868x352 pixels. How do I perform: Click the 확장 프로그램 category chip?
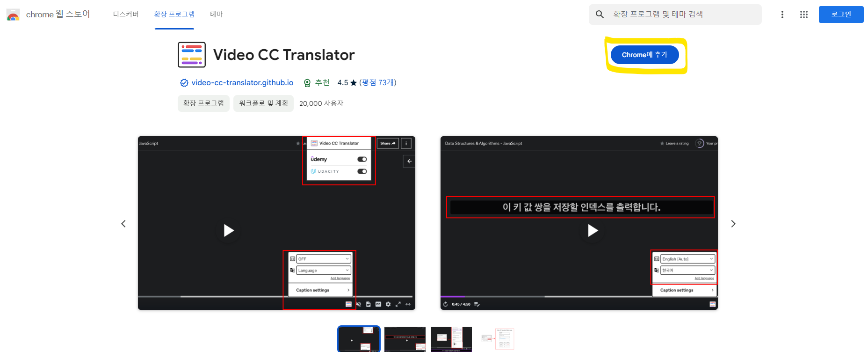point(203,103)
